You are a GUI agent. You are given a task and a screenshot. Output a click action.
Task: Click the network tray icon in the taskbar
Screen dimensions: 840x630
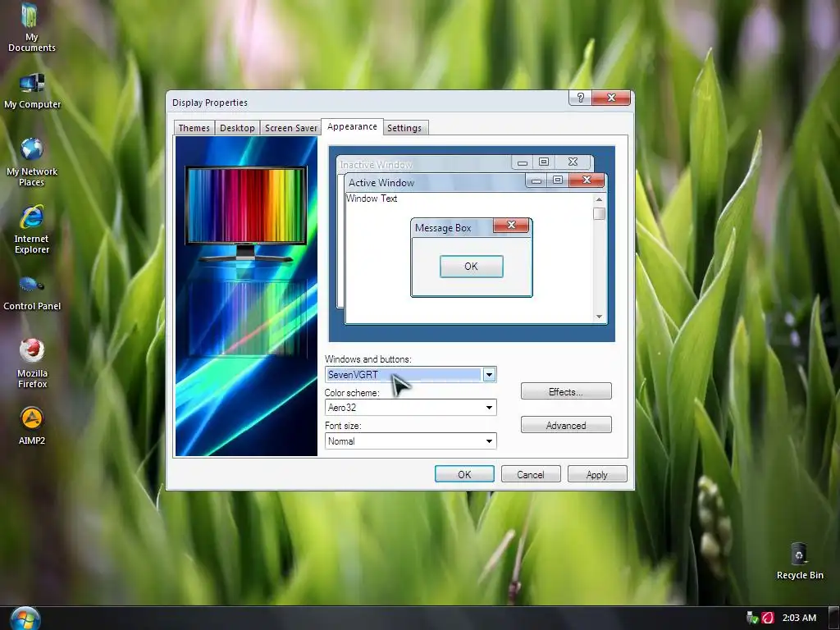click(752, 618)
